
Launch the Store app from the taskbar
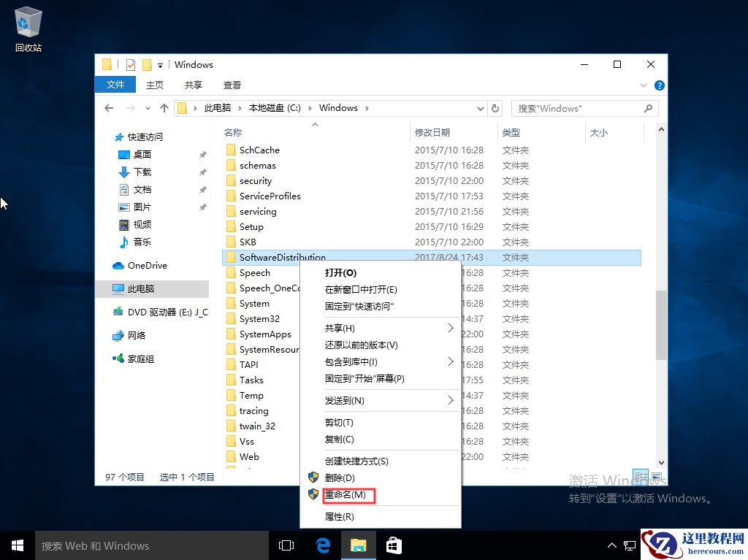(393, 545)
